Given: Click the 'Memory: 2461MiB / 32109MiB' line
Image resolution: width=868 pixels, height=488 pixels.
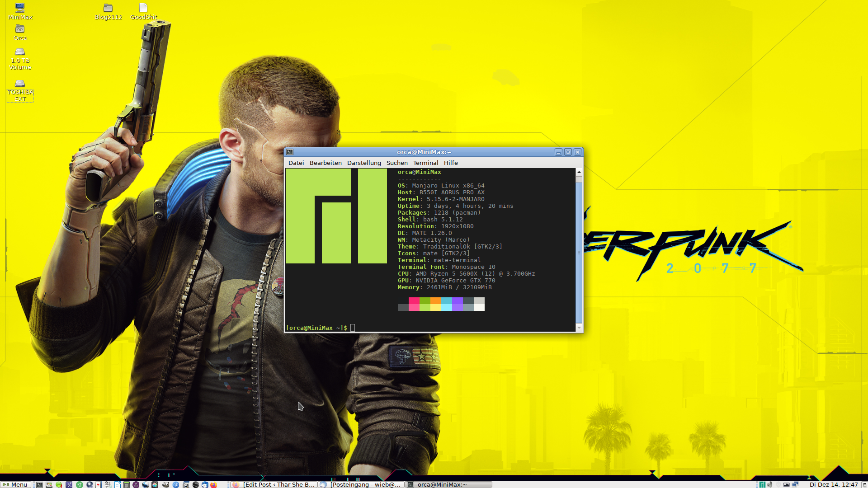Looking at the screenshot, I should pos(444,287).
